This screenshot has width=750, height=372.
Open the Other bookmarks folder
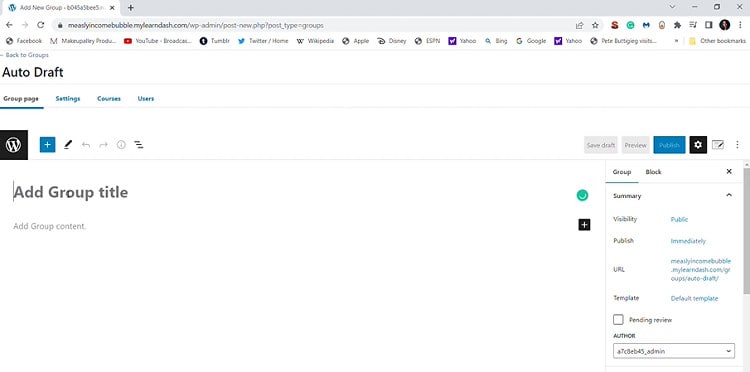click(x=717, y=41)
